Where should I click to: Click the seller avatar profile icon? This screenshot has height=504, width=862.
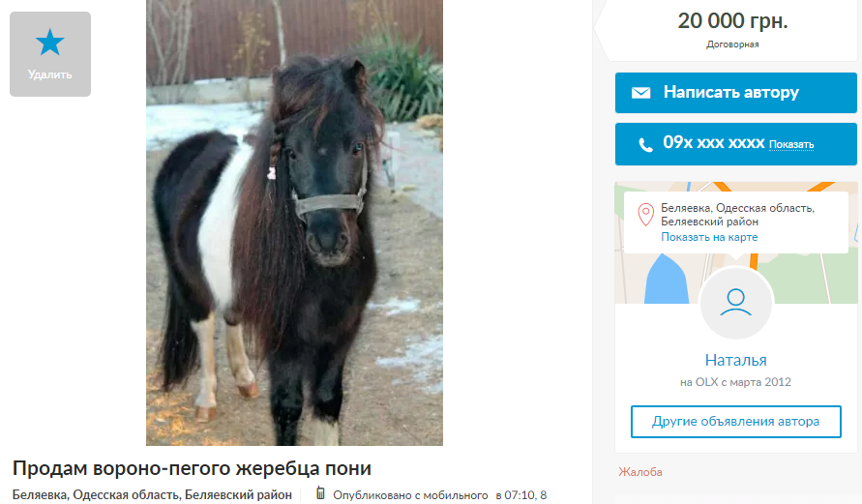point(735,303)
